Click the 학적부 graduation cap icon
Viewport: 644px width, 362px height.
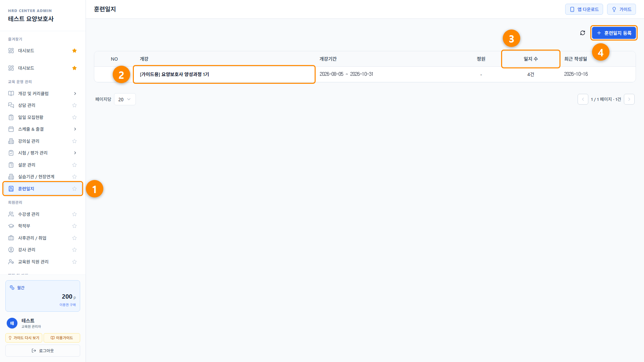(x=11, y=226)
